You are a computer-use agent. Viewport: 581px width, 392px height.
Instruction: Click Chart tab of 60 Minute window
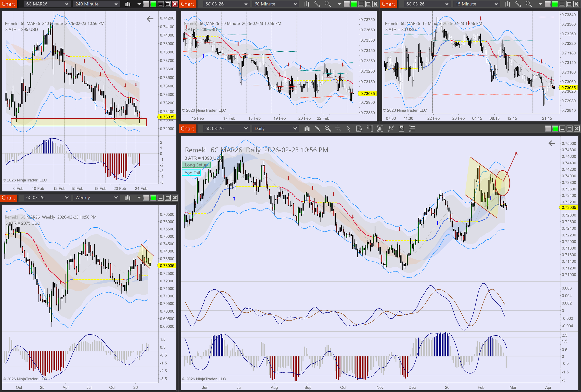(188, 4)
